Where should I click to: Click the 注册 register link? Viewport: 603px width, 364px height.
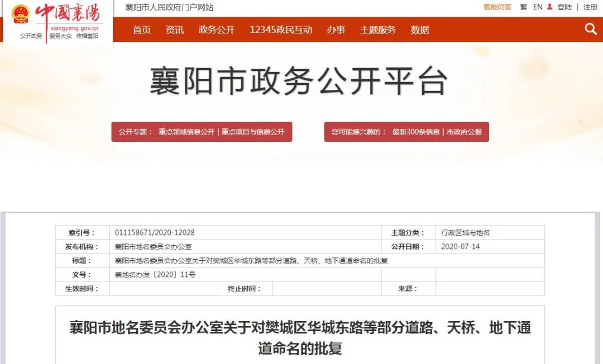(x=590, y=7)
